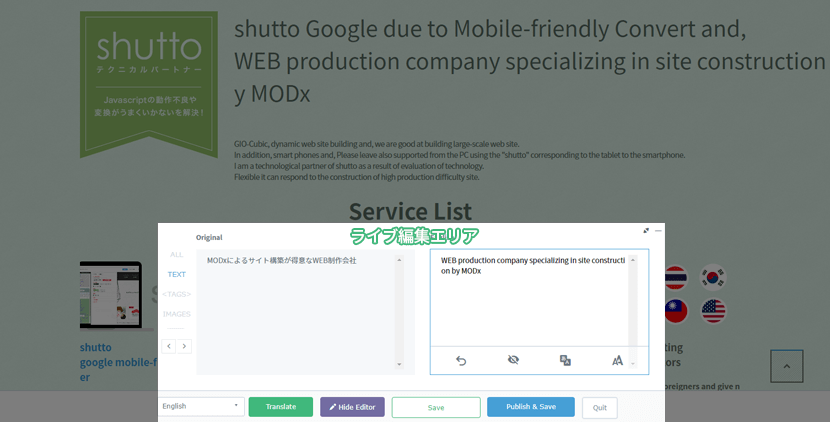The width and height of the screenshot is (830, 422).
Task: Click the page headline starting 'shutto Google due to'
Action: coord(529,61)
